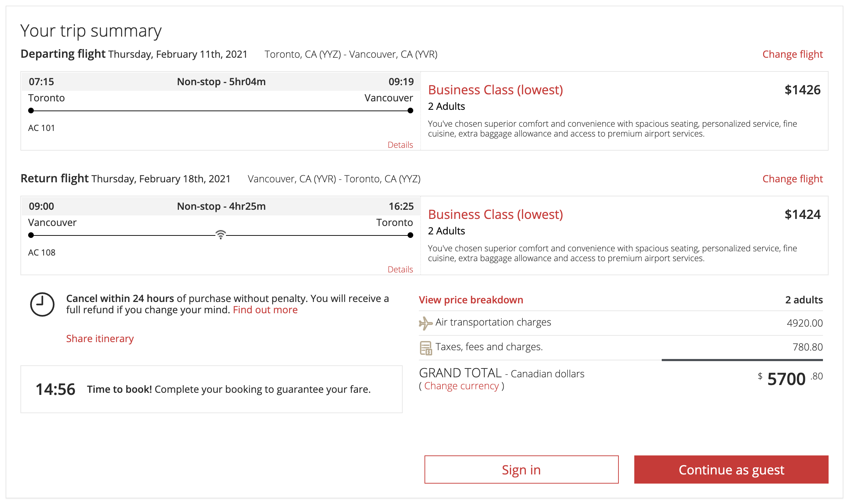Click departing Business Class (lowest) fare title
The width and height of the screenshot is (849, 504).
[x=495, y=90]
